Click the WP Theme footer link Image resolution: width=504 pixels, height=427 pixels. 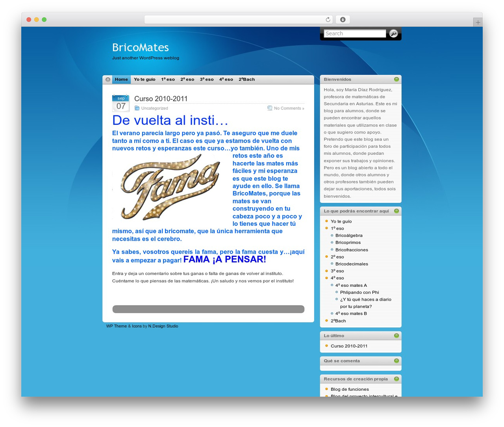(117, 326)
